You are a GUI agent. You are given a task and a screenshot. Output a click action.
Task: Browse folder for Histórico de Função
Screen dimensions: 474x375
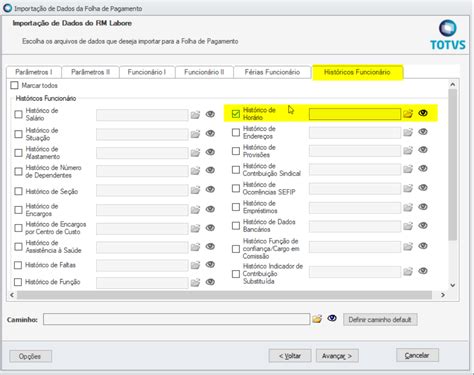click(x=195, y=282)
